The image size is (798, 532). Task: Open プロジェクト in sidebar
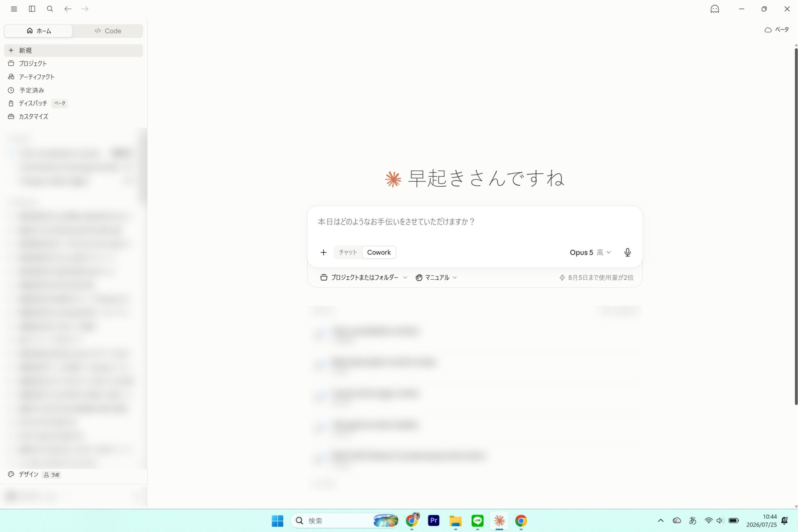(74, 64)
